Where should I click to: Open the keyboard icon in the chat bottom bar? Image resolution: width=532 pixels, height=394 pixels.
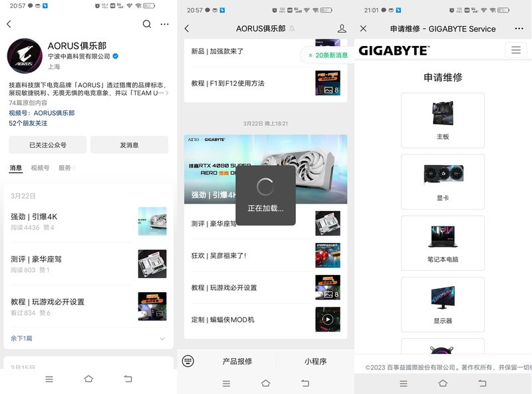[x=188, y=361]
